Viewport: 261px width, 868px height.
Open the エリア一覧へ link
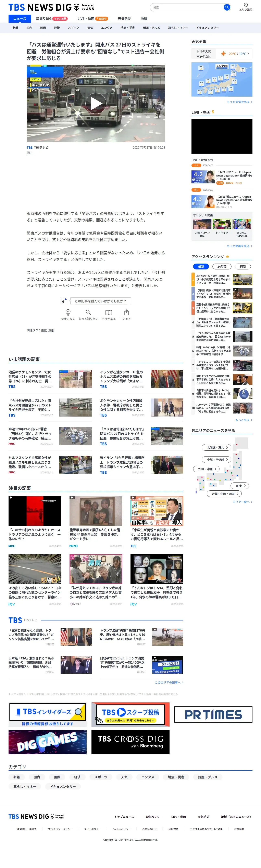pos(242,502)
